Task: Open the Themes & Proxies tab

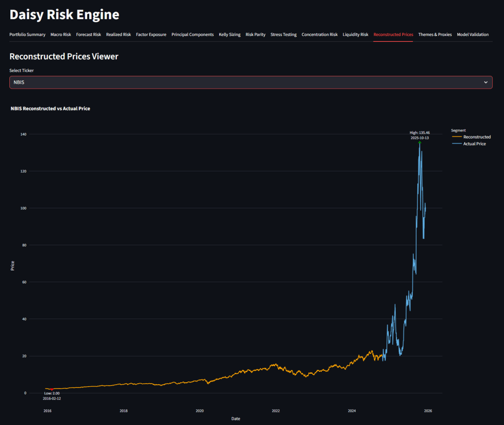Action: point(435,34)
